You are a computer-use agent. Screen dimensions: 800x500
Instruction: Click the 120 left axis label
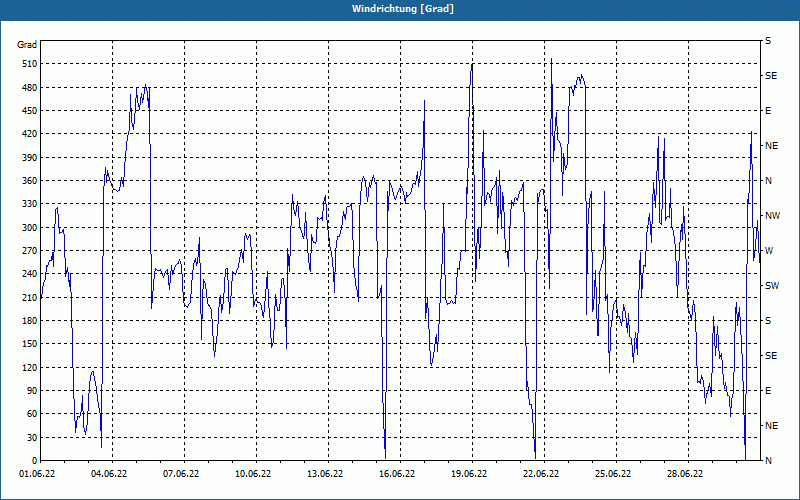click(30, 367)
